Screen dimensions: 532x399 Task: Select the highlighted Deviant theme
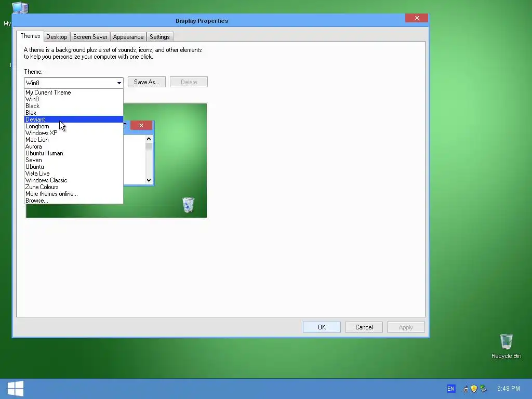[74, 119]
